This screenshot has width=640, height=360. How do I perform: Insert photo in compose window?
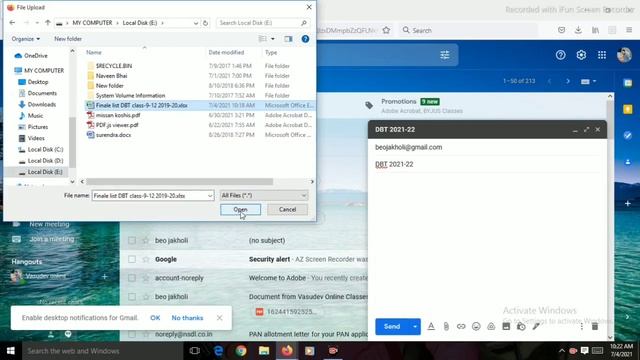click(x=506, y=326)
